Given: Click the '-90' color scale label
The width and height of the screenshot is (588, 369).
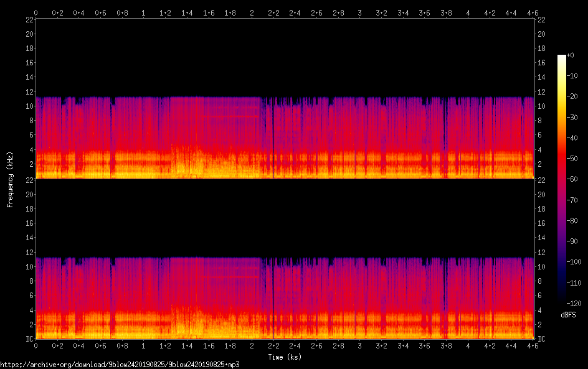Looking at the screenshot, I should click(x=572, y=241).
